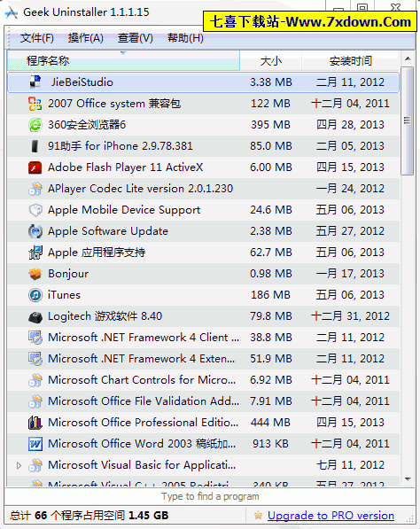Click the JieBeiStudio program icon

pos(35,82)
